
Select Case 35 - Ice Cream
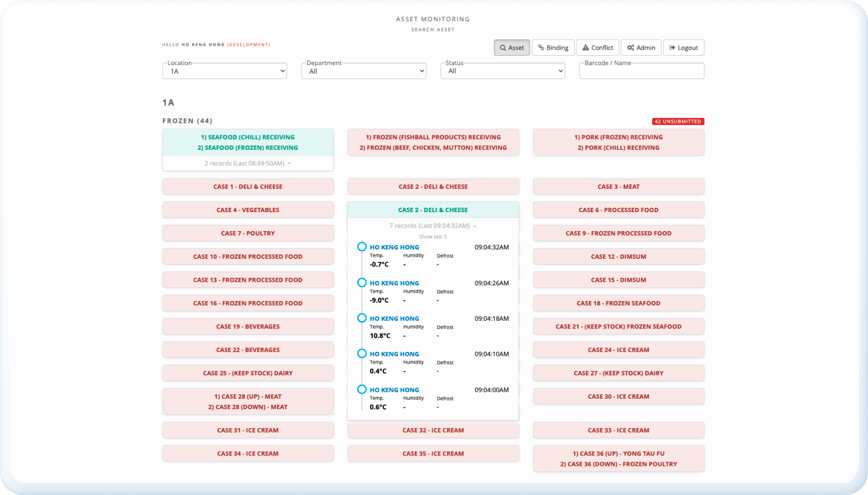point(433,454)
